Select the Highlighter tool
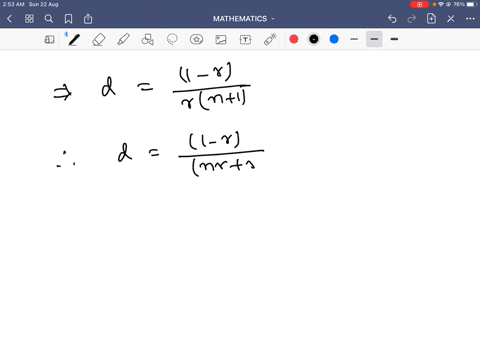The image size is (480, 360). 123,39
